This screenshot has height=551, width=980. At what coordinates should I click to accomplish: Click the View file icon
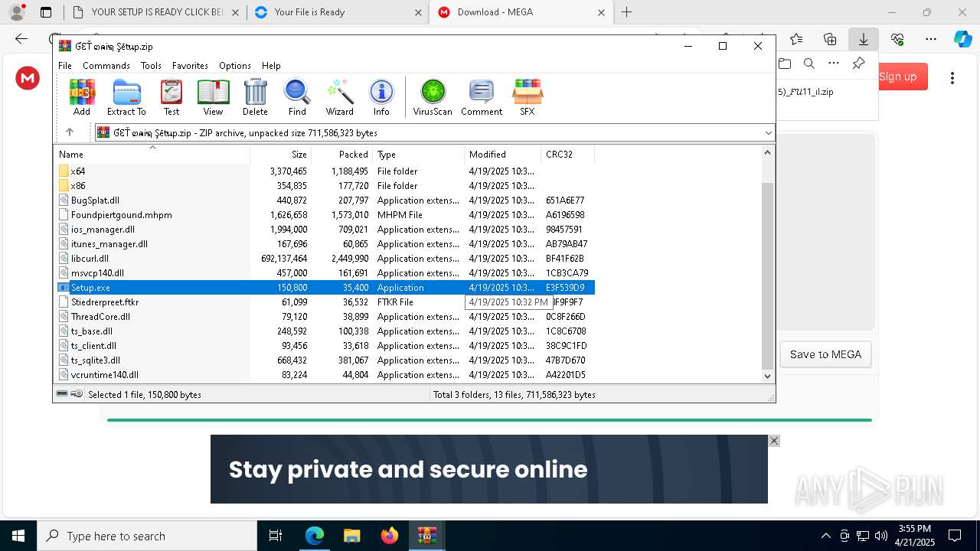pyautogui.click(x=213, y=97)
